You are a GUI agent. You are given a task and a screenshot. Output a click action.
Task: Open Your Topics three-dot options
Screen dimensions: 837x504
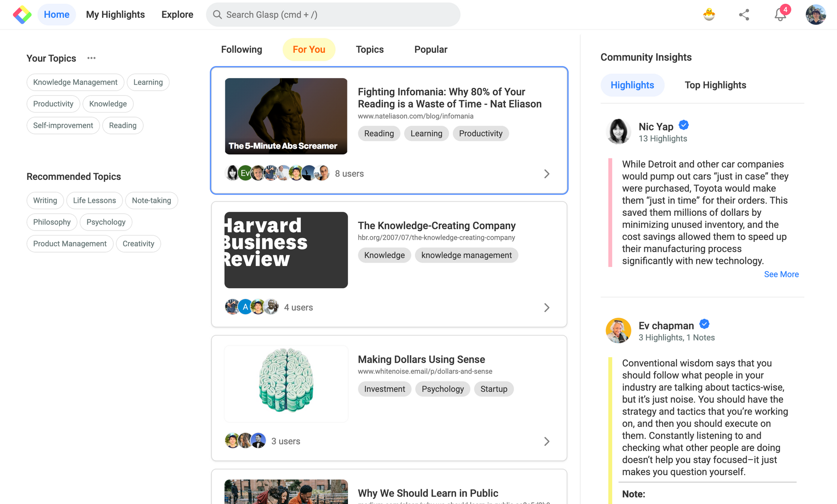(91, 58)
